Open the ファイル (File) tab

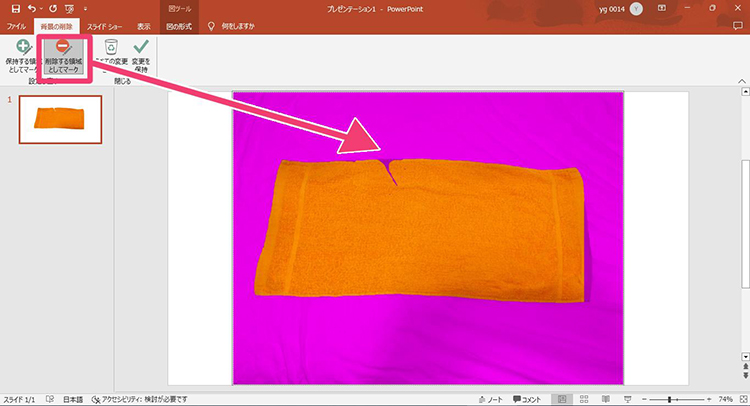coord(17,25)
